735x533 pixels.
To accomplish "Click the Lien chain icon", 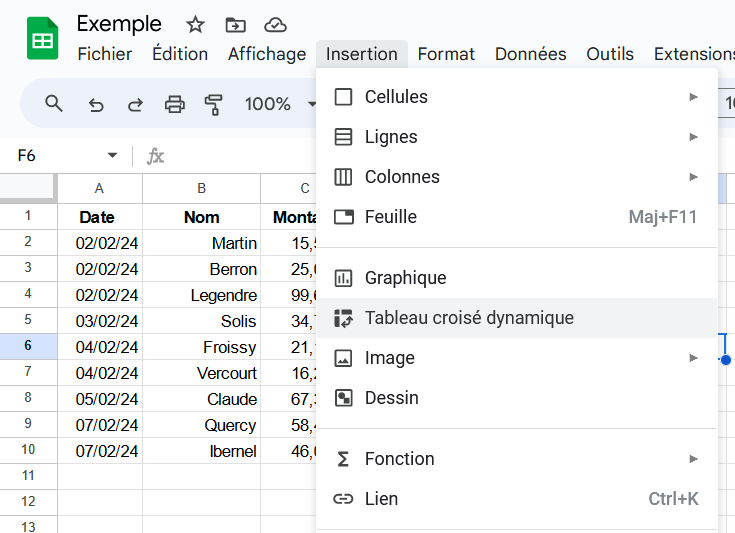I will 343,499.
